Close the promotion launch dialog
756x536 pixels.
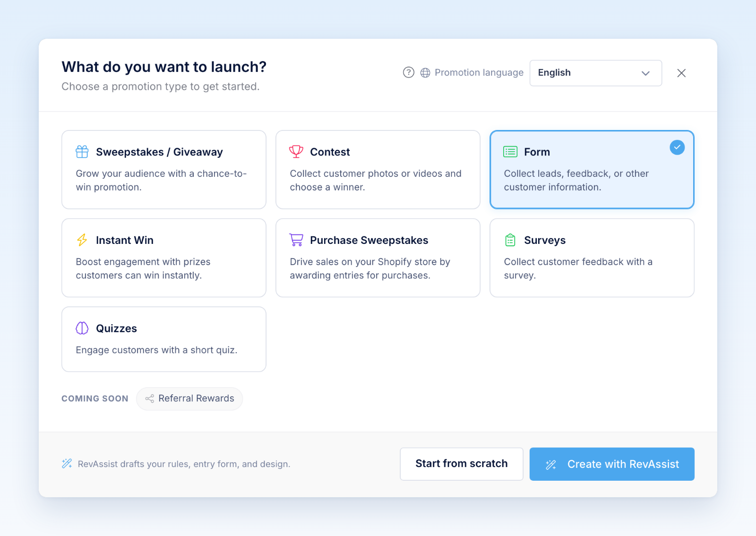click(x=681, y=73)
